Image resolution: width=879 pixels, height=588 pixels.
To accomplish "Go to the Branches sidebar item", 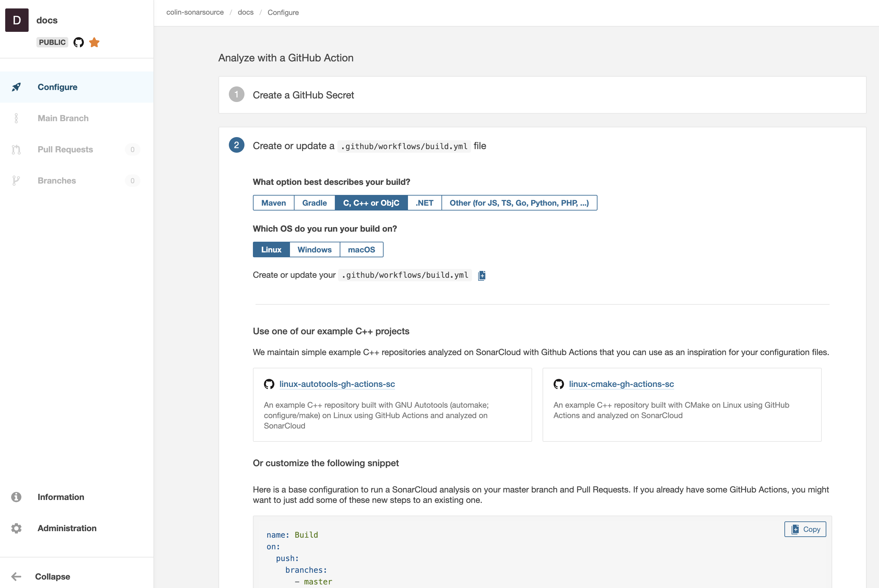I will coord(57,181).
